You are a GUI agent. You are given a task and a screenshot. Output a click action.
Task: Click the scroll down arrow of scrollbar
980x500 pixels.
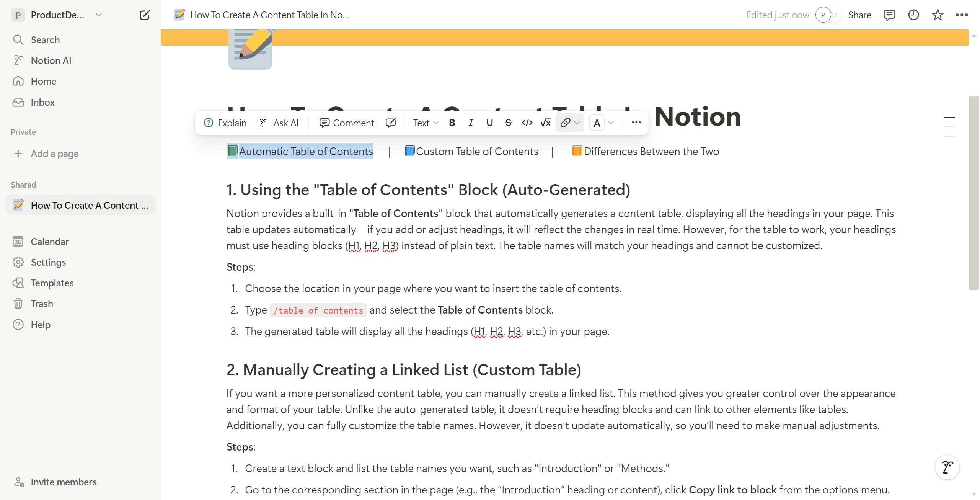[974, 494]
